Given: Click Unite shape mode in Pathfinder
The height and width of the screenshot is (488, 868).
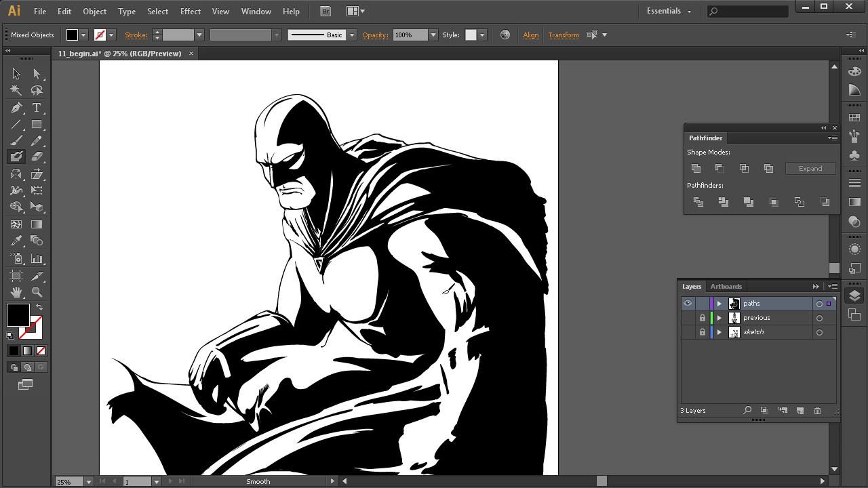Looking at the screenshot, I should pos(696,168).
